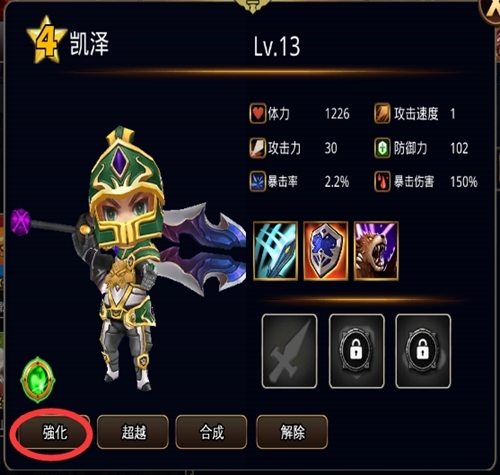The image size is (500, 475).
Task: Tap the blue 暴击率 crit rate icon
Action: 258,181
